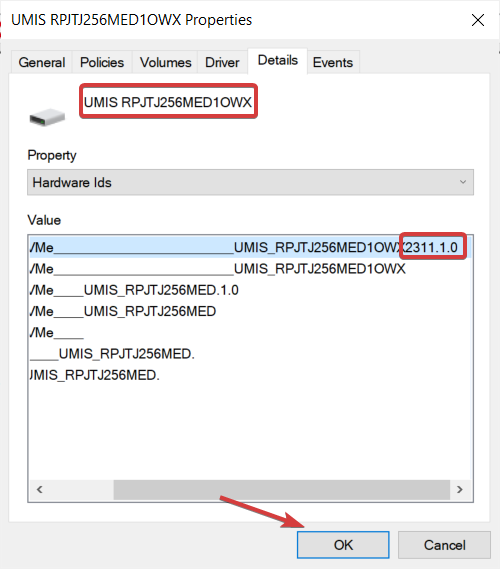The width and height of the screenshot is (500, 569).
Task: Click the disk drive icon
Action: point(47,117)
